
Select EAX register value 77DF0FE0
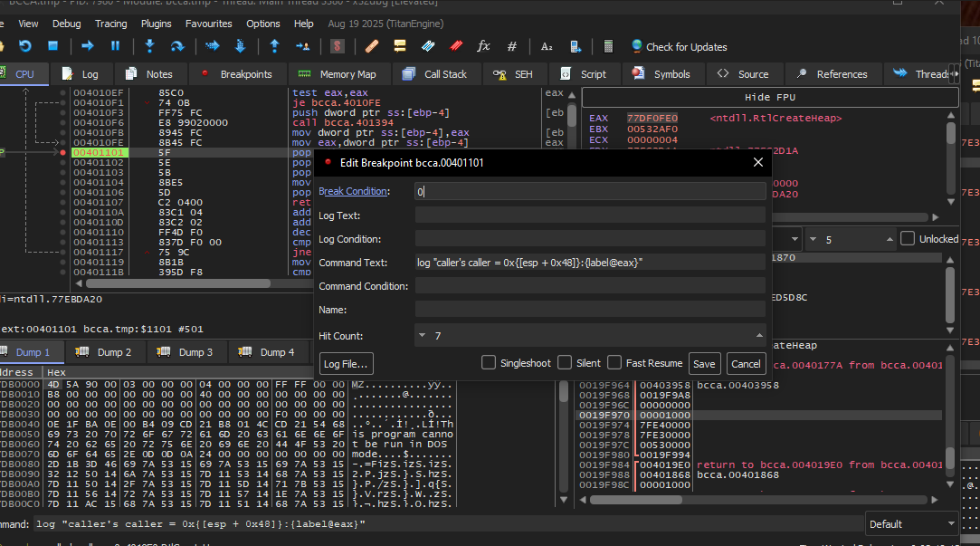tap(652, 119)
